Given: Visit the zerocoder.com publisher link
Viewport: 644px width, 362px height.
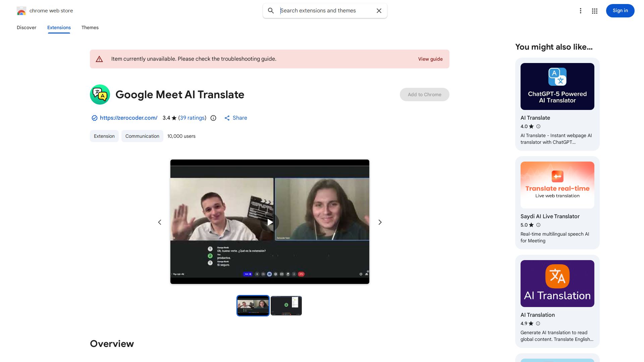Looking at the screenshot, I should pyautogui.click(x=128, y=118).
